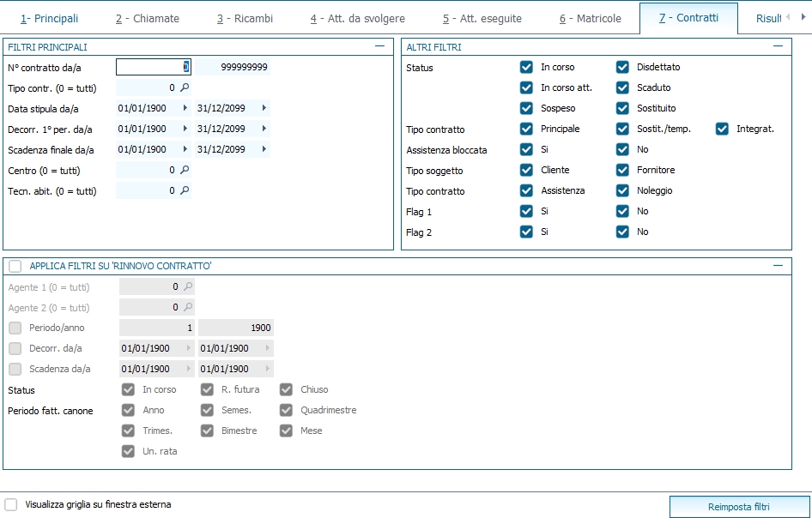
Task: Toggle the Quadrimestre period checkbox
Action: coord(287,410)
